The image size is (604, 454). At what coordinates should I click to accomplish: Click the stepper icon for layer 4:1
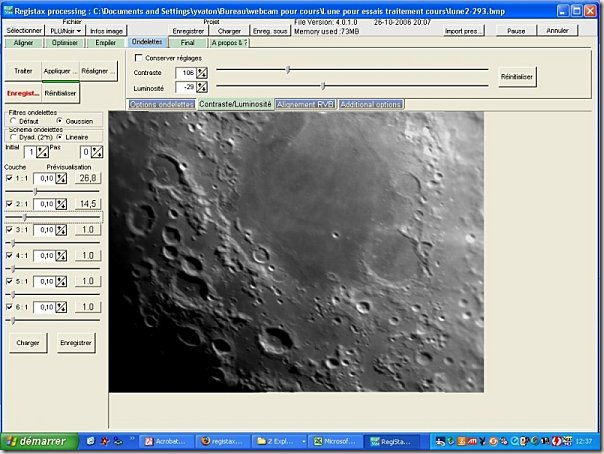(61, 256)
